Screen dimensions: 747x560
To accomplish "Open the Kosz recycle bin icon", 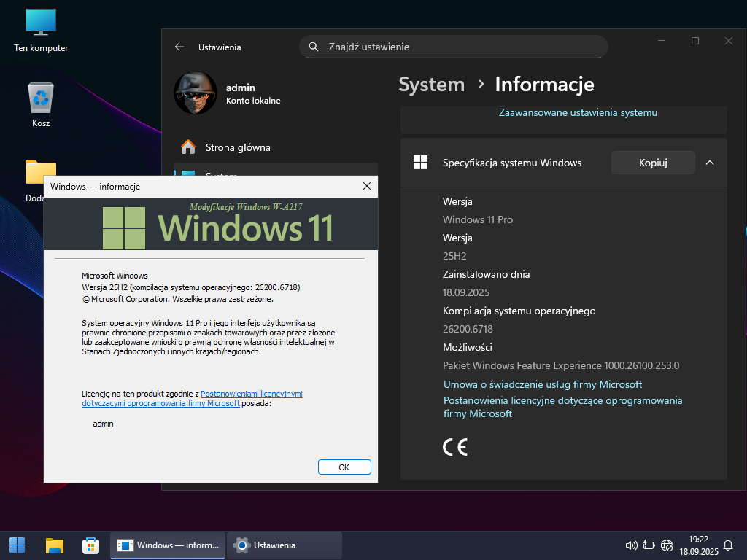I will pos(41,104).
